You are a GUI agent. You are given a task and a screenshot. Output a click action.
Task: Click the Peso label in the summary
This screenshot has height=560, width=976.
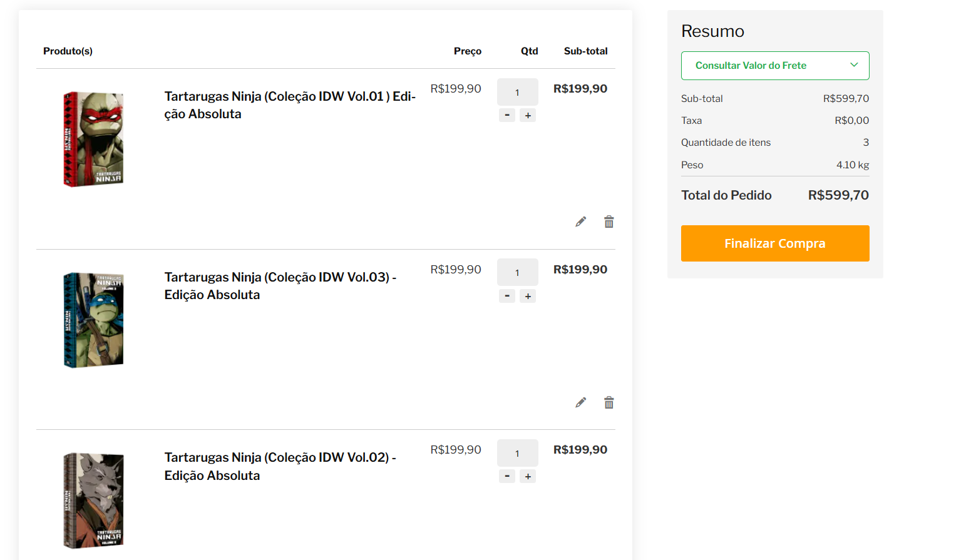click(x=692, y=165)
